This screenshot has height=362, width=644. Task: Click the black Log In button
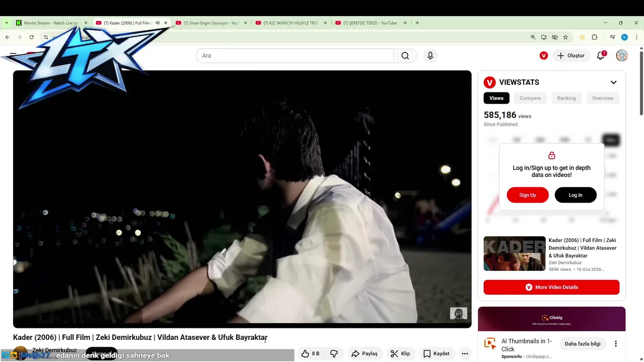(x=576, y=195)
